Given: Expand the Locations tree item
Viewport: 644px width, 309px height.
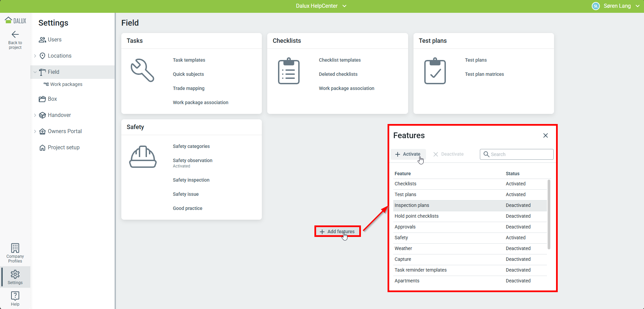Looking at the screenshot, I should [35, 56].
